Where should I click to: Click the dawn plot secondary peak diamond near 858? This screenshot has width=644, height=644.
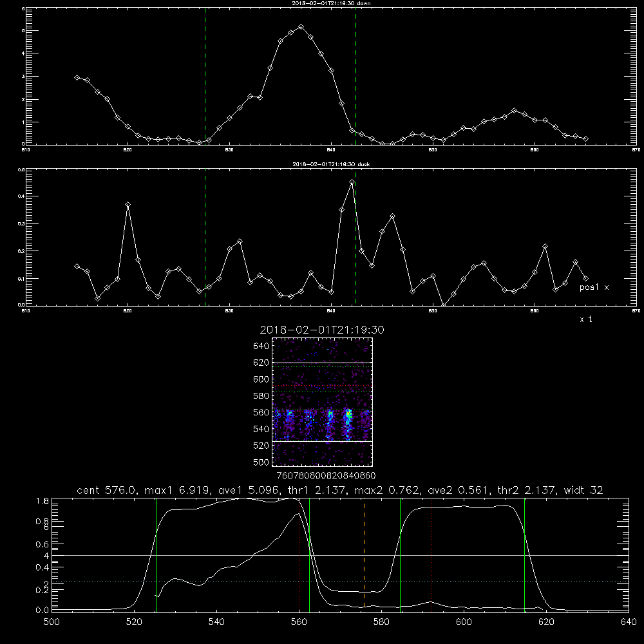tap(514, 111)
